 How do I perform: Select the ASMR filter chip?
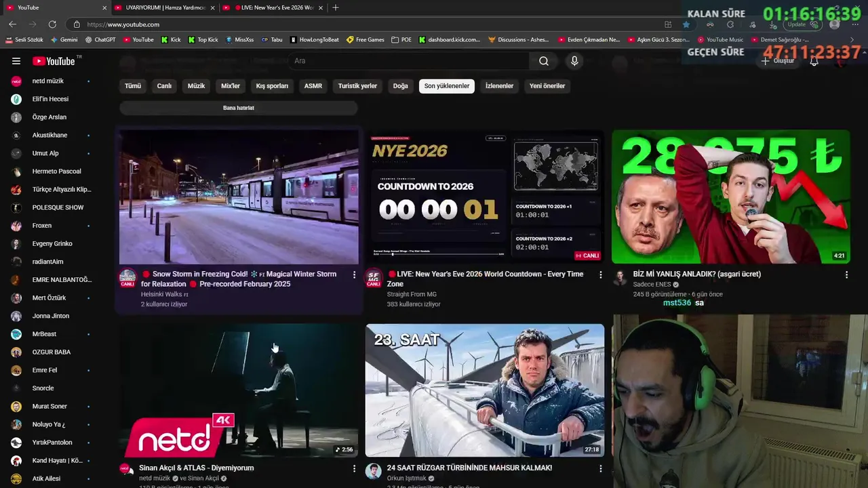click(x=313, y=86)
